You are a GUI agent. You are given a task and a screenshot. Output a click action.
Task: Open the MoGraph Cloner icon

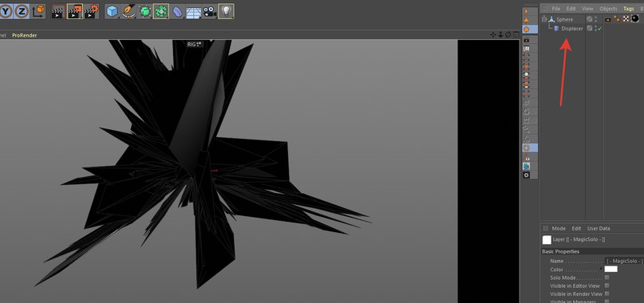pyautogui.click(x=161, y=11)
